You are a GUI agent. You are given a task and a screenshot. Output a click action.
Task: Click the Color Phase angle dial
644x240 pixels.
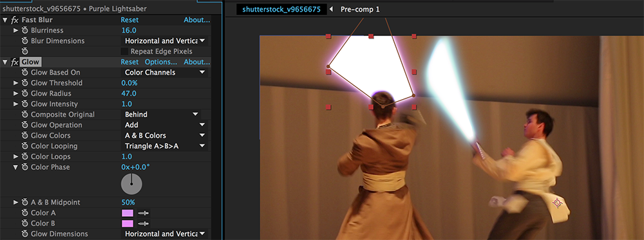click(x=131, y=184)
